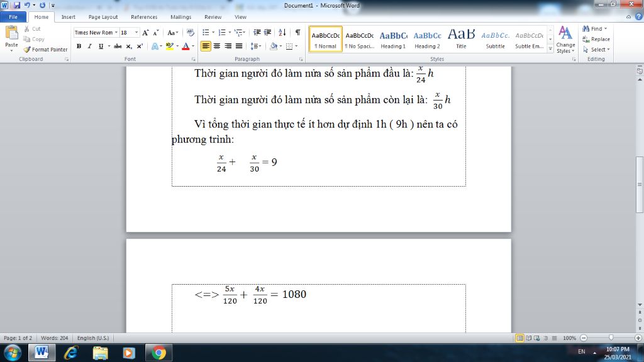Switch to Insert tab
This screenshot has width=644, height=362.
pyautogui.click(x=68, y=17)
